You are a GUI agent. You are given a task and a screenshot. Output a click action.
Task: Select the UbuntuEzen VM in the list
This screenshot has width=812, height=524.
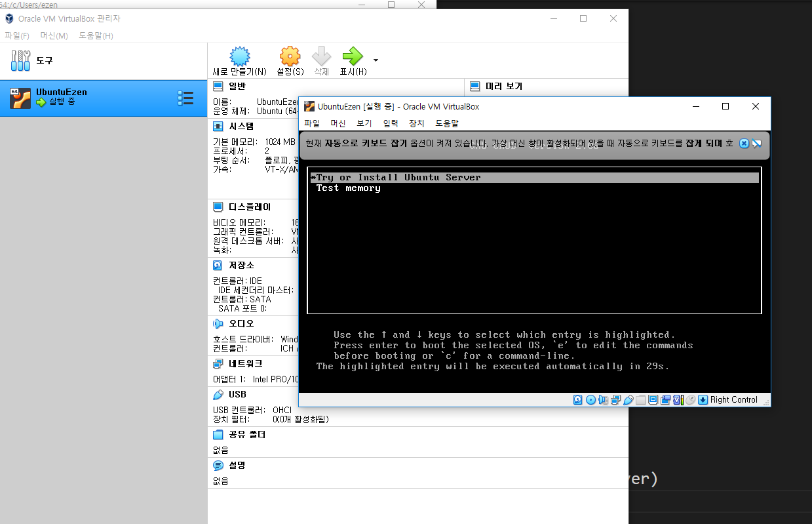click(104, 98)
